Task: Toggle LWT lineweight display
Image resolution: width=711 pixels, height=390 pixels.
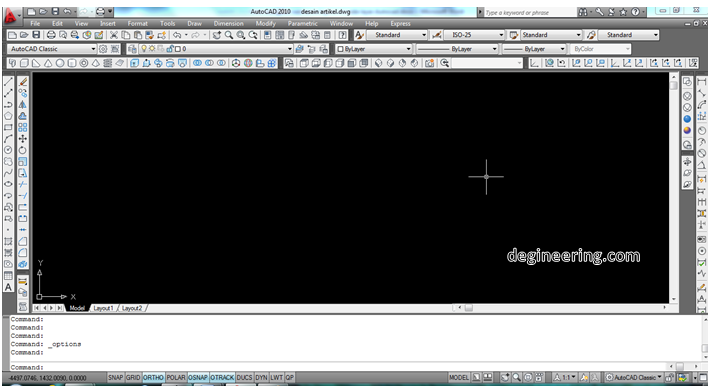Action: point(277,377)
